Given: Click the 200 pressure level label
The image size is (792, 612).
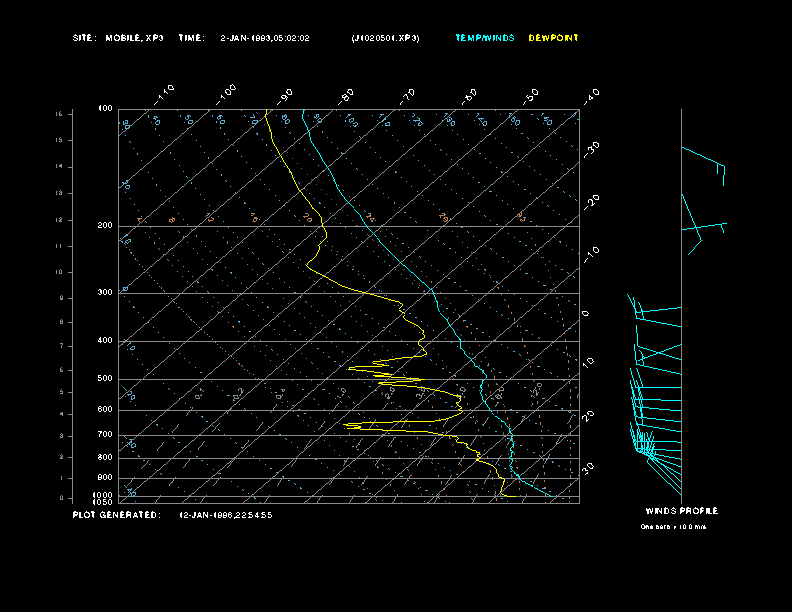Looking at the screenshot, I should coord(105,226).
